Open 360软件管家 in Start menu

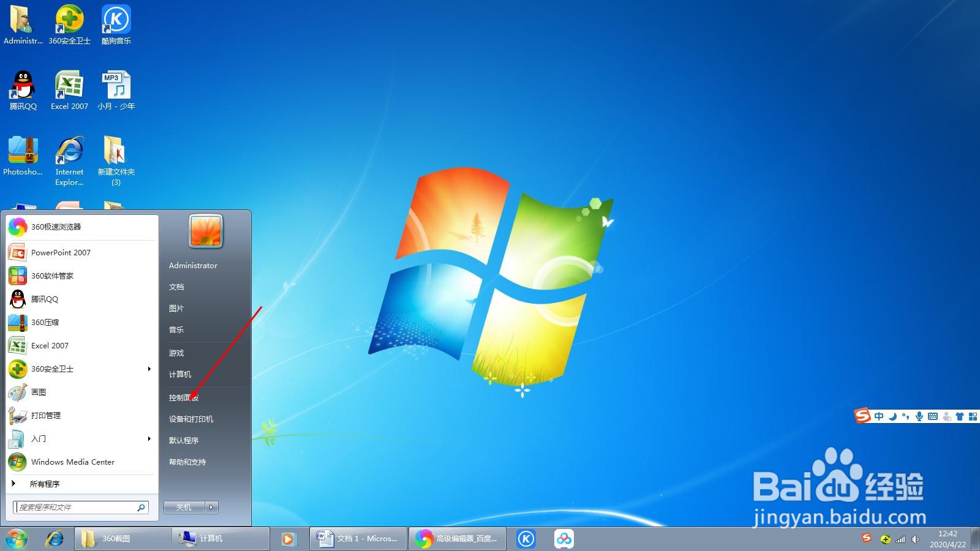[82, 275]
